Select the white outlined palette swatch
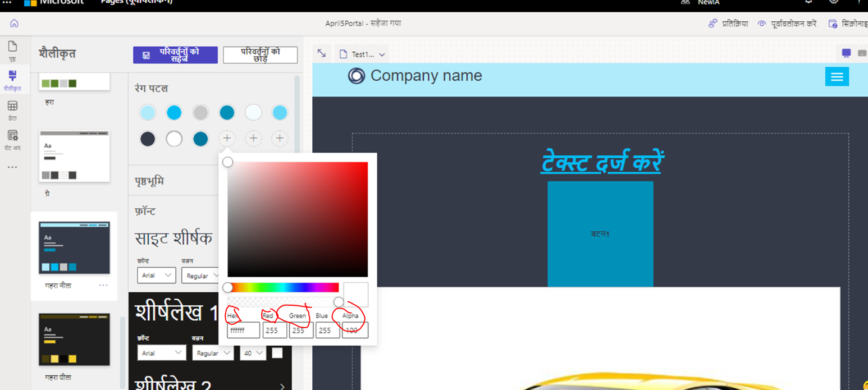The width and height of the screenshot is (868, 390). [174, 139]
